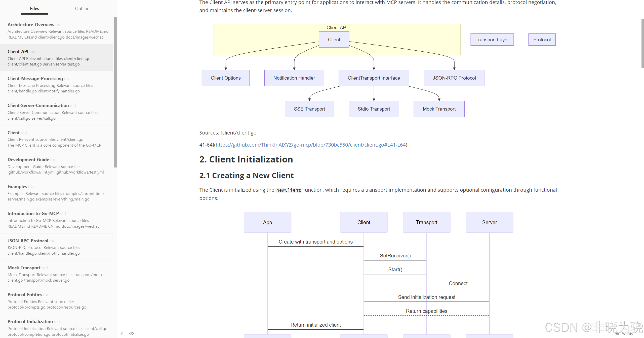The image size is (644, 338).
Task: Toggle source code mode icon
Action: click(131, 333)
